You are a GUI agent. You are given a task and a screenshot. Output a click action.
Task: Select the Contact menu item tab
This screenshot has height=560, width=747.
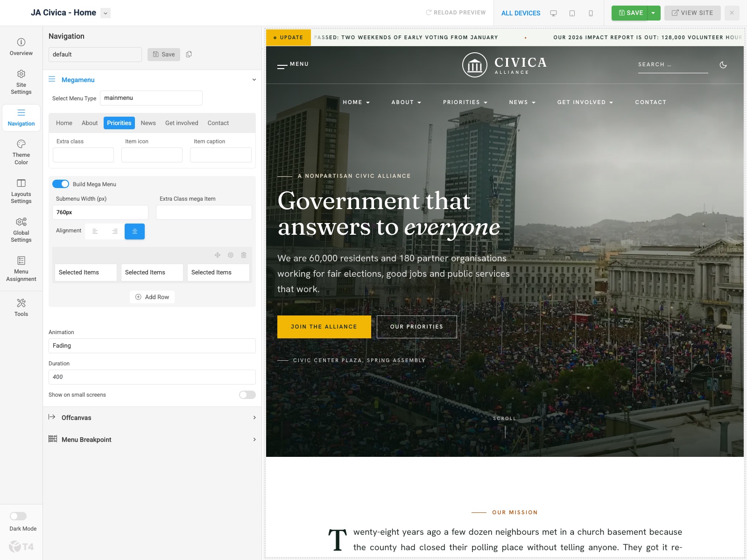point(218,123)
